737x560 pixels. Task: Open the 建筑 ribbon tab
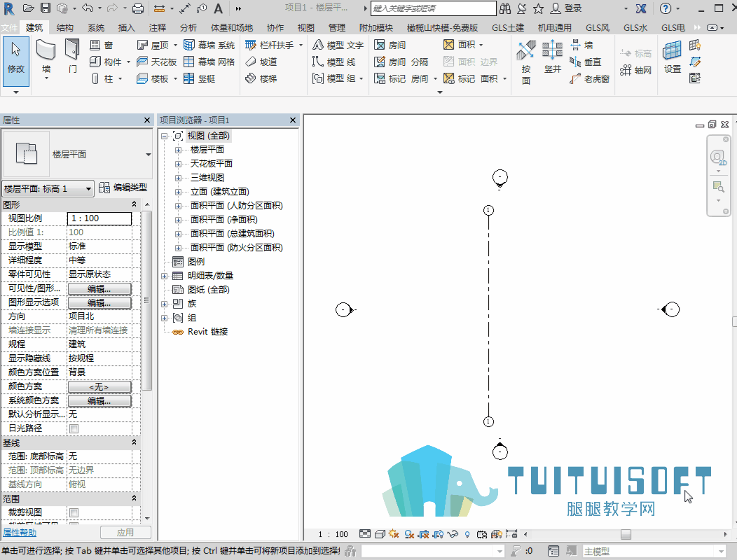click(x=34, y=28)
